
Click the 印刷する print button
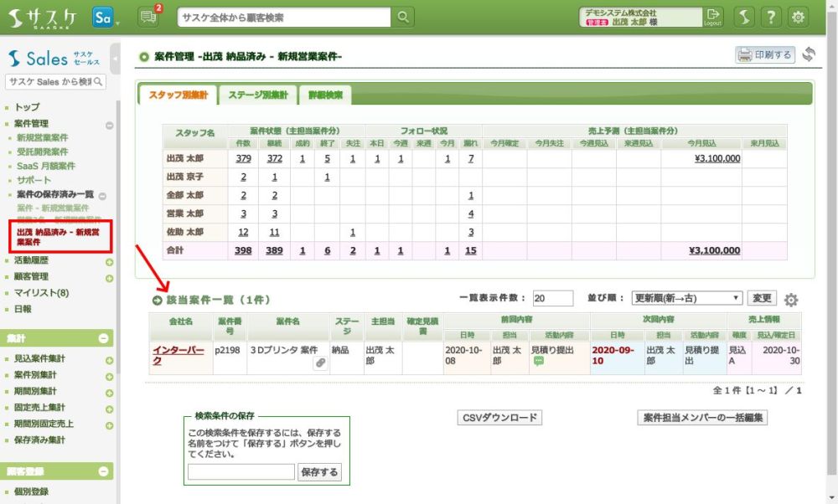[765, 55]
